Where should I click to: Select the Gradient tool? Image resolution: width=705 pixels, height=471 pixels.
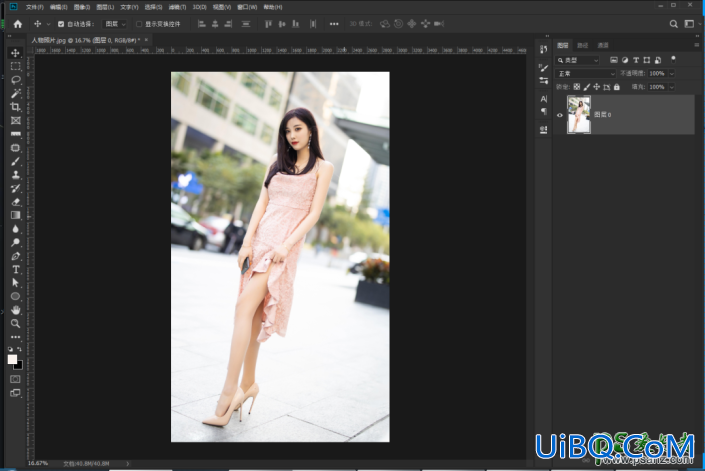click(15, 215)
